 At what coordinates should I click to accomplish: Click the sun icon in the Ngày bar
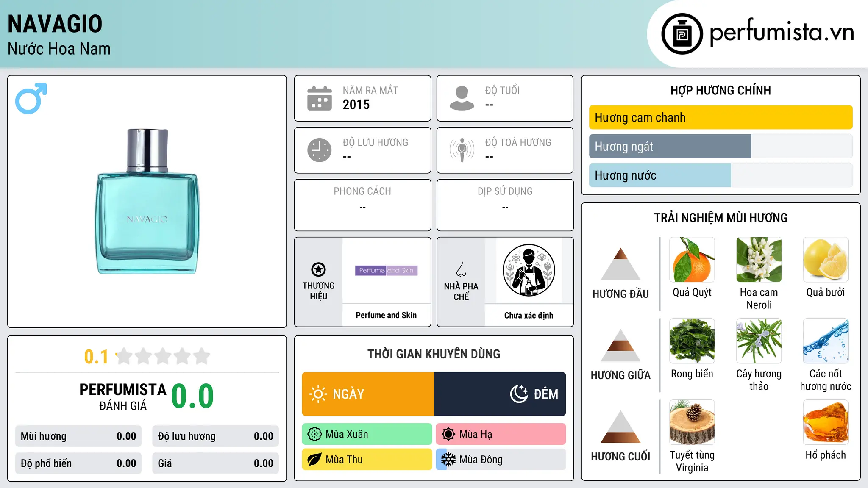(318, 394)
